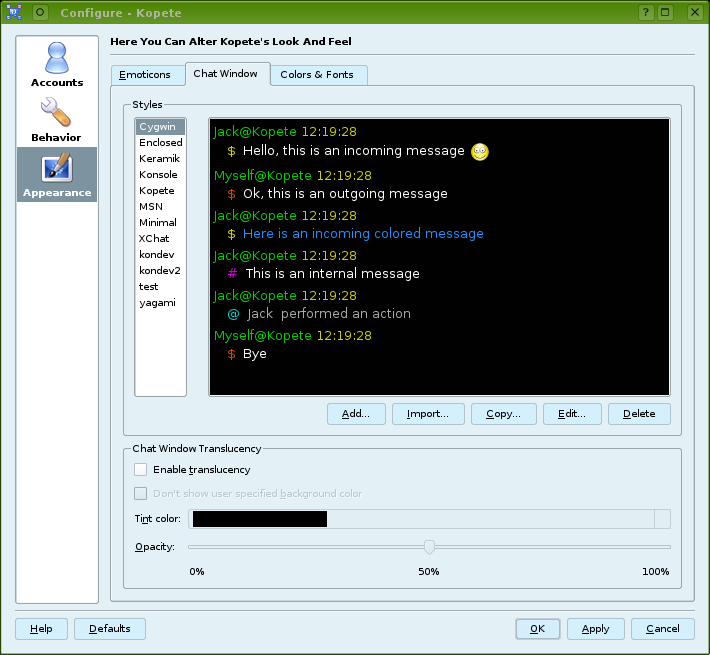Click the Edit... style button
The height and width of the screenshot is (655, 710).
point(572,414)
